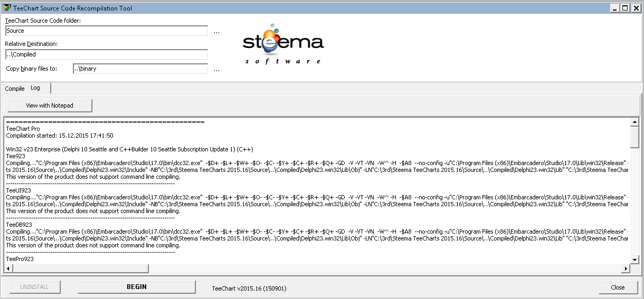Minimize the Recompilation Tool window

[x=615, y=8]
